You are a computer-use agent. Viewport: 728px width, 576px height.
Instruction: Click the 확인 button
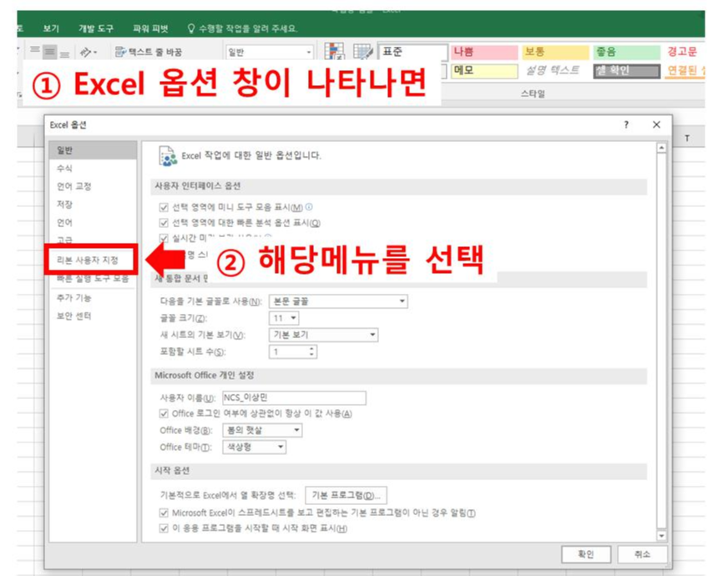[x=586, y=554]
